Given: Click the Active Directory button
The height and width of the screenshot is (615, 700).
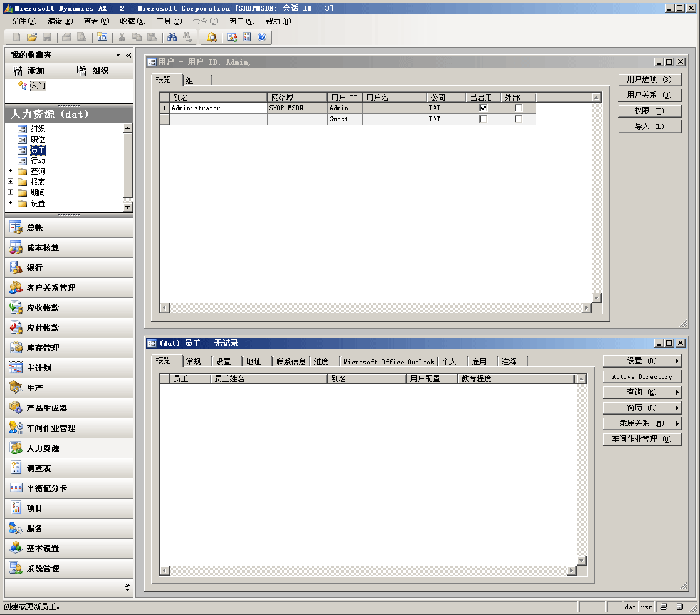Looking at the screenshot, I should [x=642, y=376].
